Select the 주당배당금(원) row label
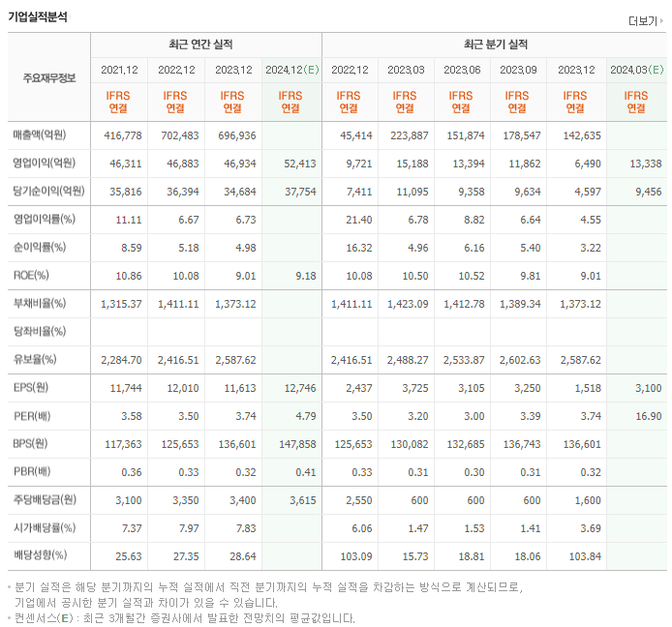Viewport: 672px width, 627px height. [45, 499]
